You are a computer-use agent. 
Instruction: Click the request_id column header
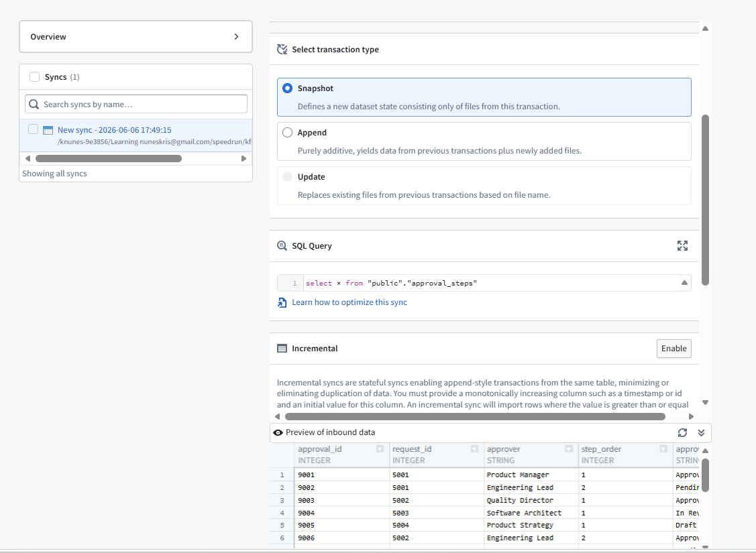436,454
